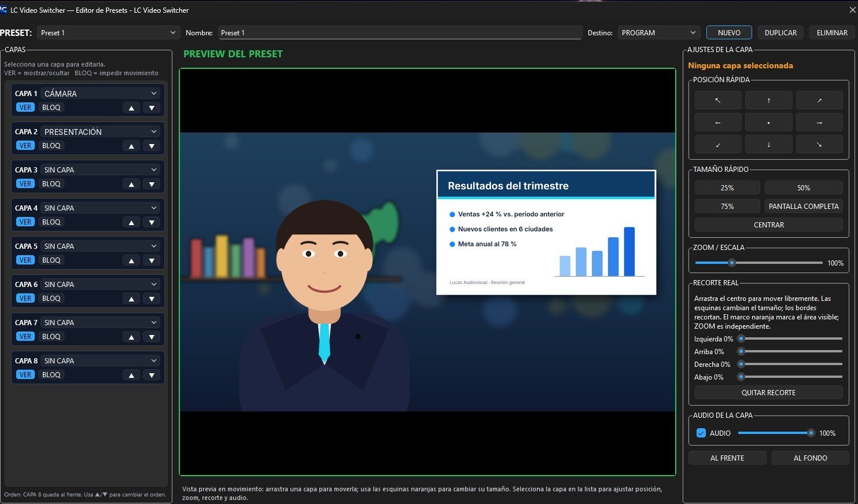Move CAPA 5 up in order
858x504 pixels.
131,260
